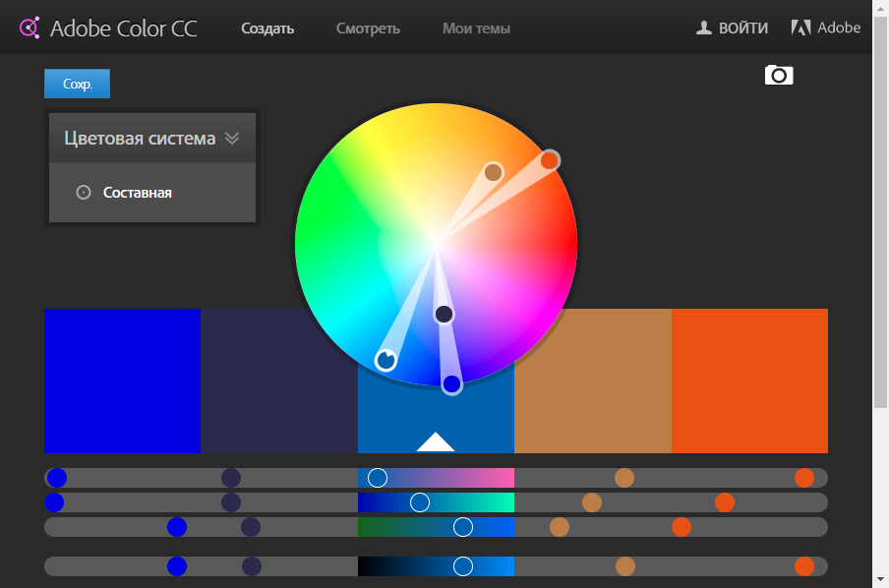
Task: Select the dark navy handle on the color wheel
Action: point(444,314)
